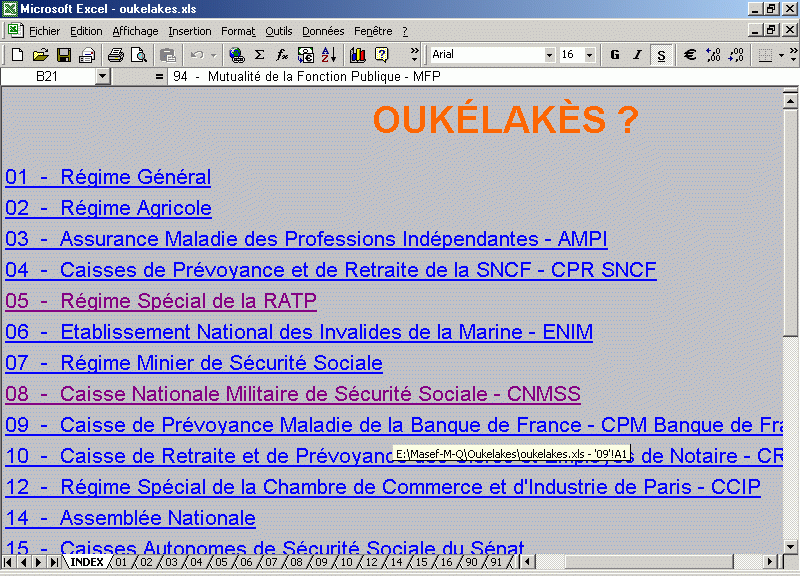
Task: Open the Outils menu
Action: [x=279, y=31]
